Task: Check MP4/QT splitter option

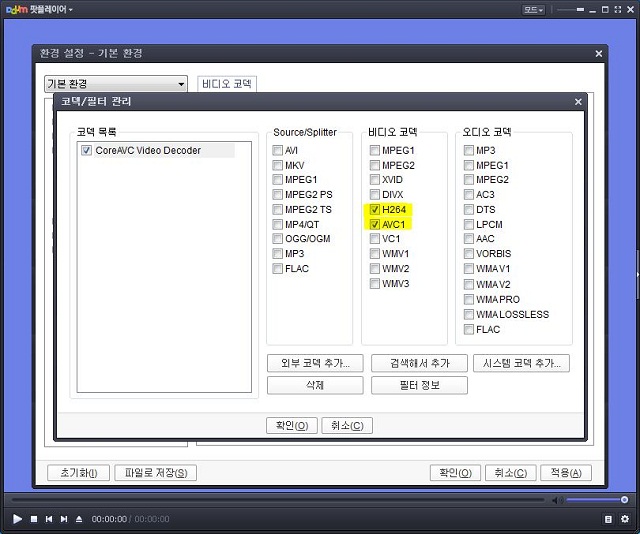Action: pyautogui.click(x=278, y=225)
